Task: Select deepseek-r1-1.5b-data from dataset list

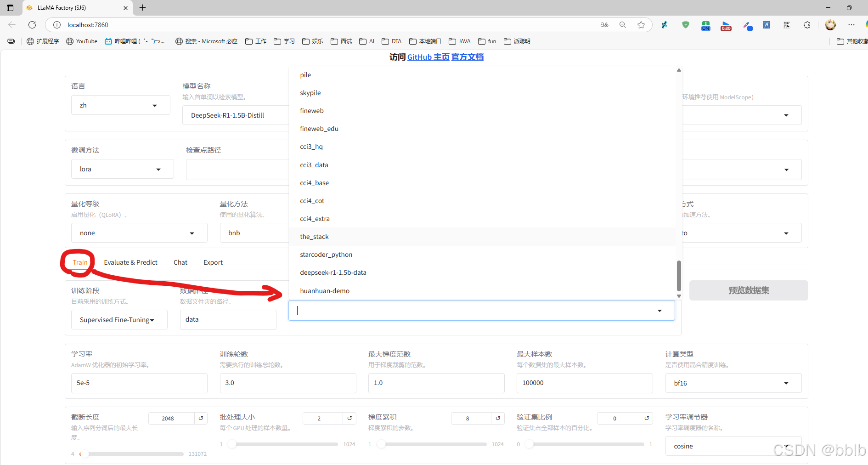Action: (x=482, y=272)
